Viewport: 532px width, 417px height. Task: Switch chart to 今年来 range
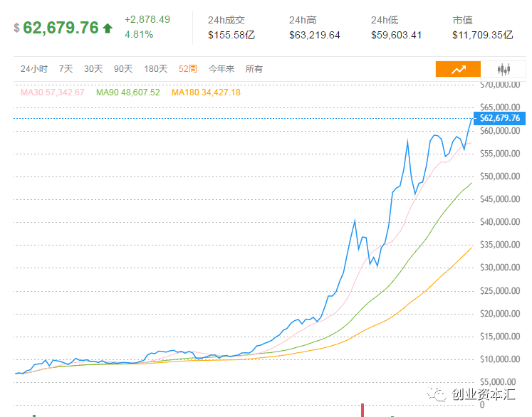(x=221, y=69)
